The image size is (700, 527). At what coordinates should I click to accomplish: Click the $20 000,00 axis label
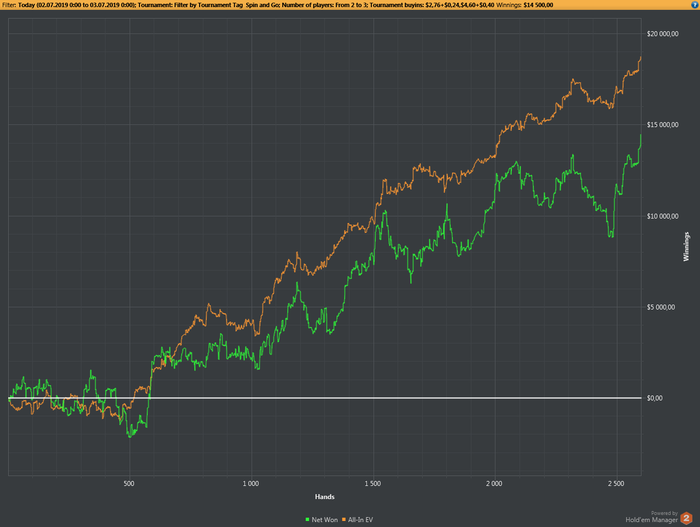[x=662, y=34]
